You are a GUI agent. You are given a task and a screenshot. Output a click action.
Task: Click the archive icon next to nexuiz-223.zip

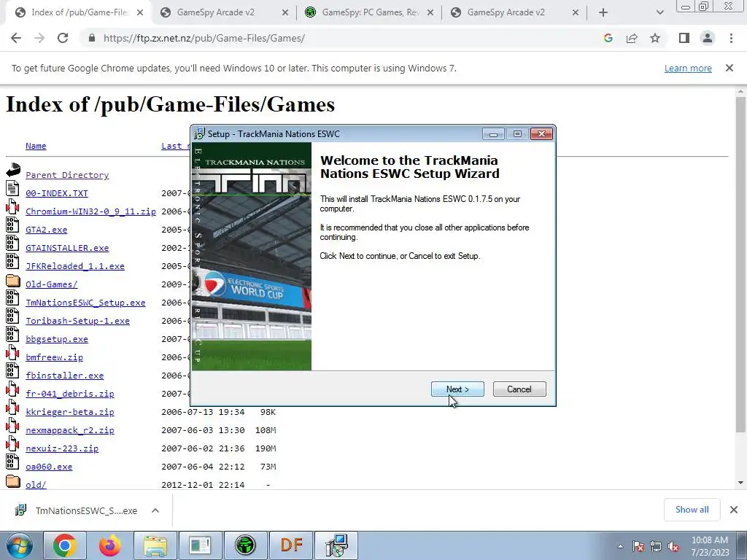coord(13,445)
